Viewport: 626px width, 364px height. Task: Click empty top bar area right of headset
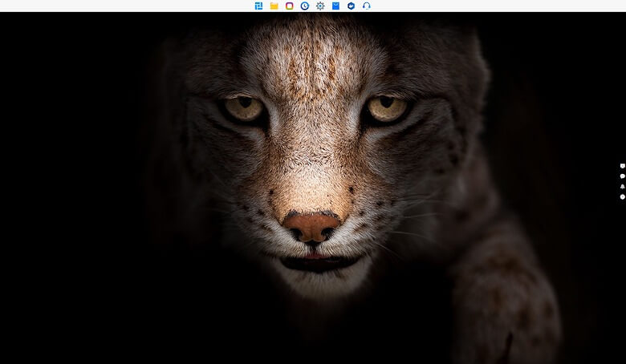click(x=498, y=6)
